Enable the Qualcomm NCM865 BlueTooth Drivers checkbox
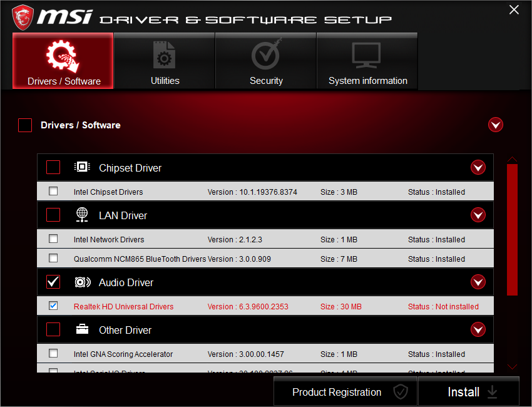 [x=53, y=258]
